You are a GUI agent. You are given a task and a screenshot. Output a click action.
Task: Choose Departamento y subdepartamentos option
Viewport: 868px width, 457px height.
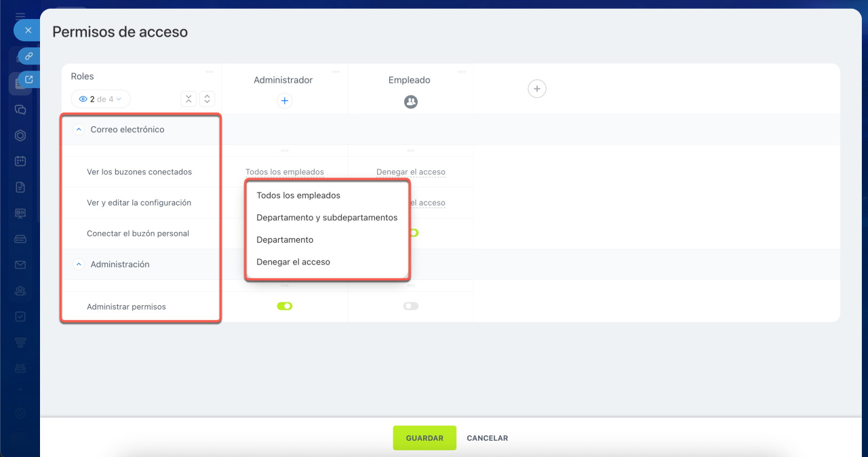[x=327, y=218]
